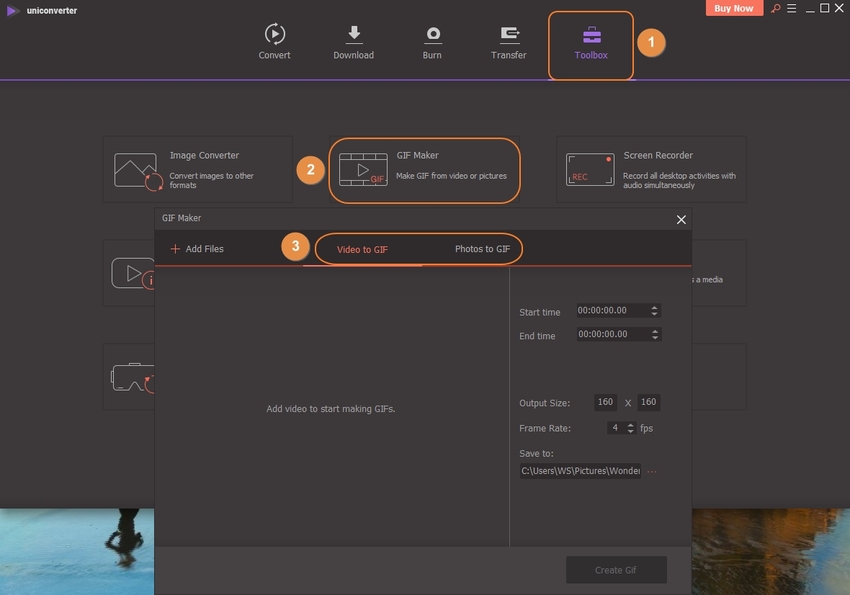Switch to the Photos to GIF tab
This screenshot has width=850, height=595.
pyautogui.click(x=482, y=249)
